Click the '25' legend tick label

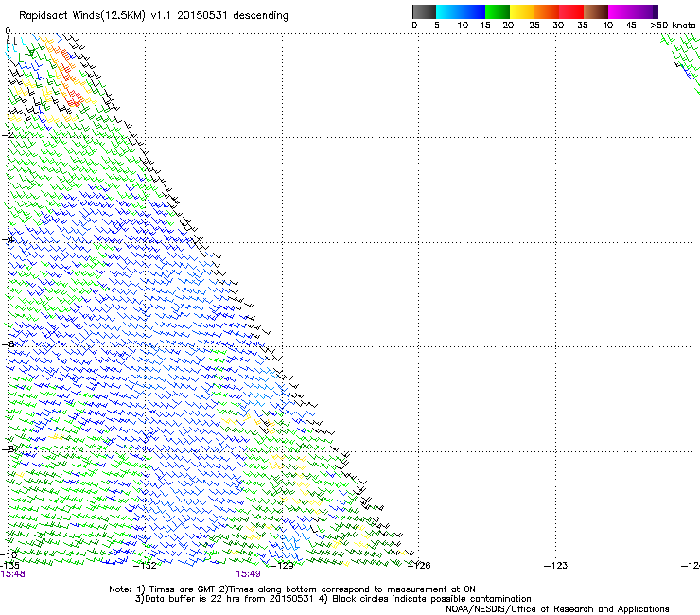coord(534,26)
